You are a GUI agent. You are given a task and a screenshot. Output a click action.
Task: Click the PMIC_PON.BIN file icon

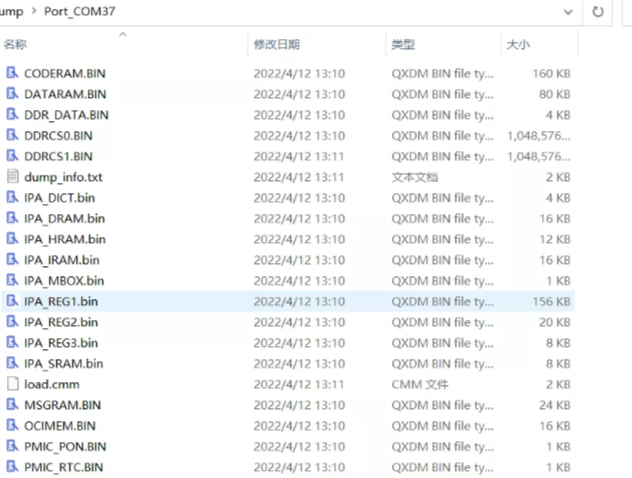[12, 446]
